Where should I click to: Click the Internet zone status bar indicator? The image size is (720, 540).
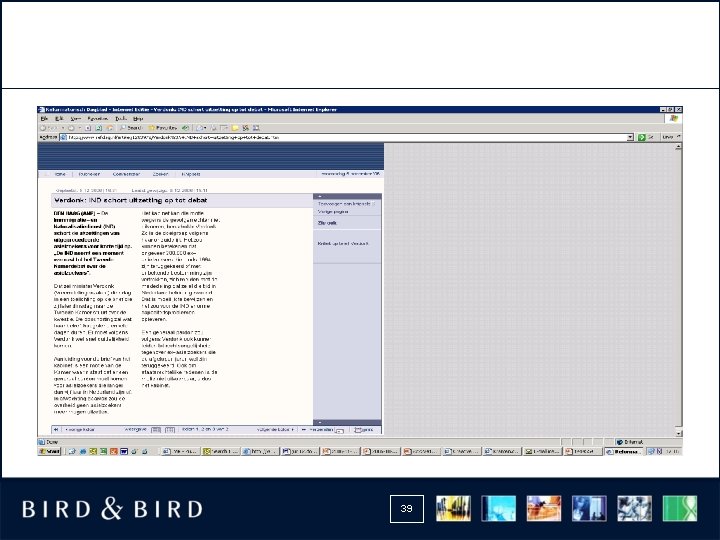tap(630, 442)
